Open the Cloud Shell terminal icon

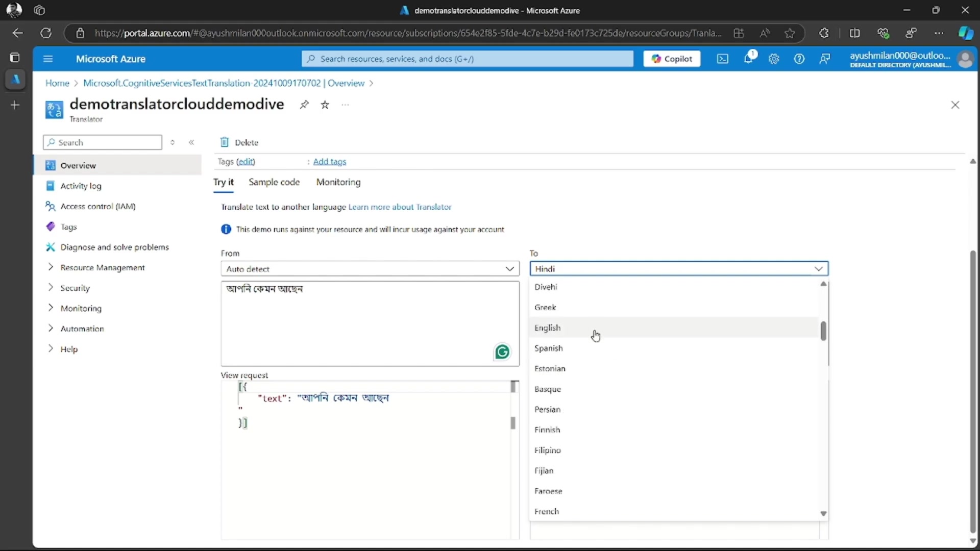pos(723,59)
